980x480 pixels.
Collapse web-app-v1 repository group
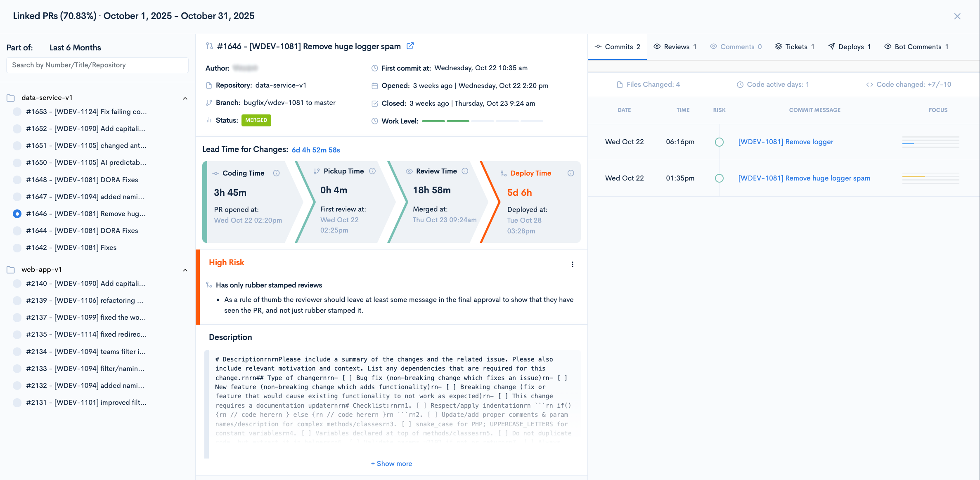(x=185, y=270)
